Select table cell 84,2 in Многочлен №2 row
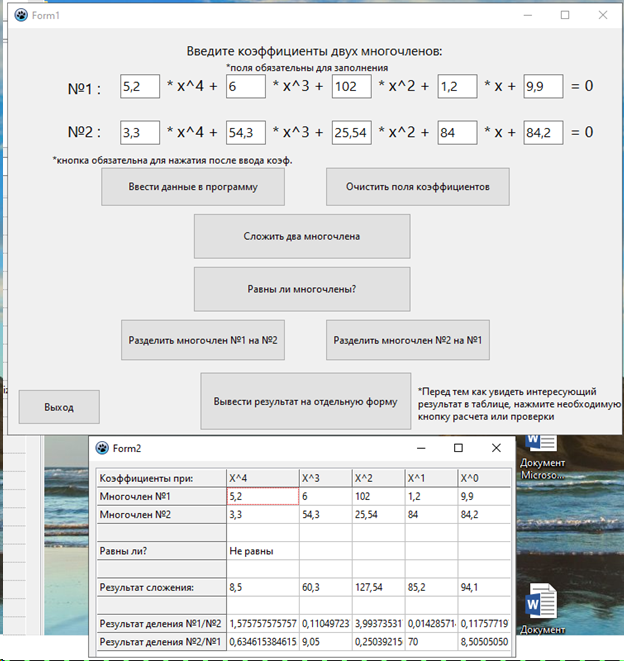624x661 pixels. [x=484, y=515]
